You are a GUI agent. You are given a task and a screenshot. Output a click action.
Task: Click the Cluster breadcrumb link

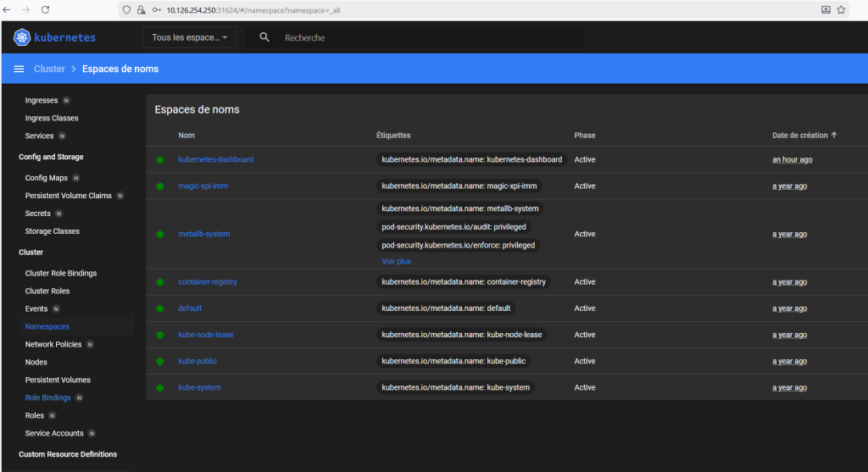point(49,69)
